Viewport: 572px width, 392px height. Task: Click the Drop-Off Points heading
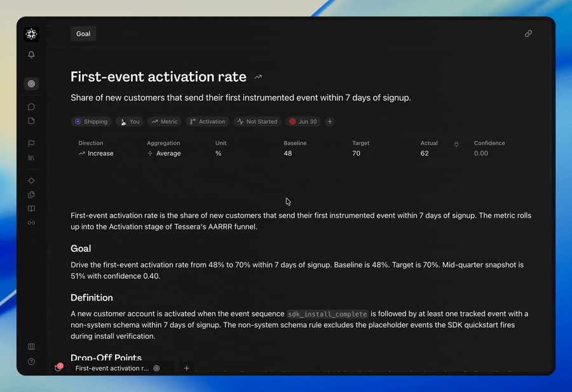pyautogui.click(x=106, y=357)
